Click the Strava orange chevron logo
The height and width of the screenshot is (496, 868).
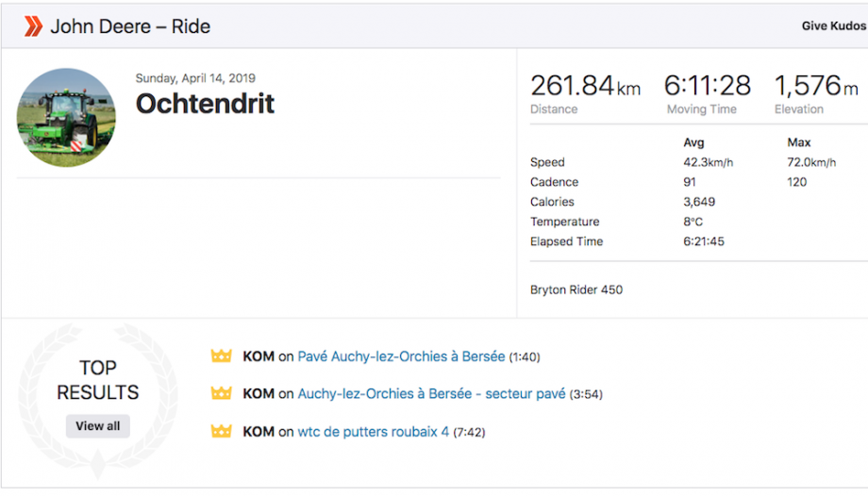pyautogui.click(x=33, y=26)
